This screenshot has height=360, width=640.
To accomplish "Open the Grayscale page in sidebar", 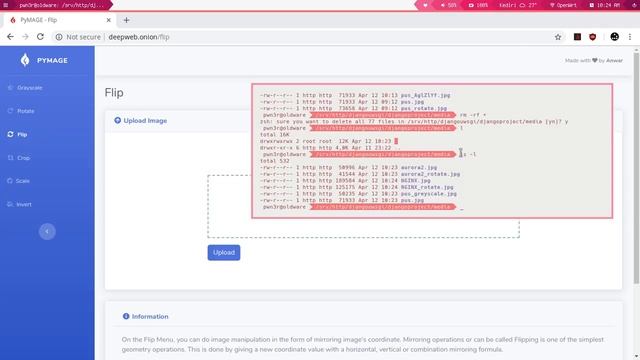I will (x=25, y=88).
